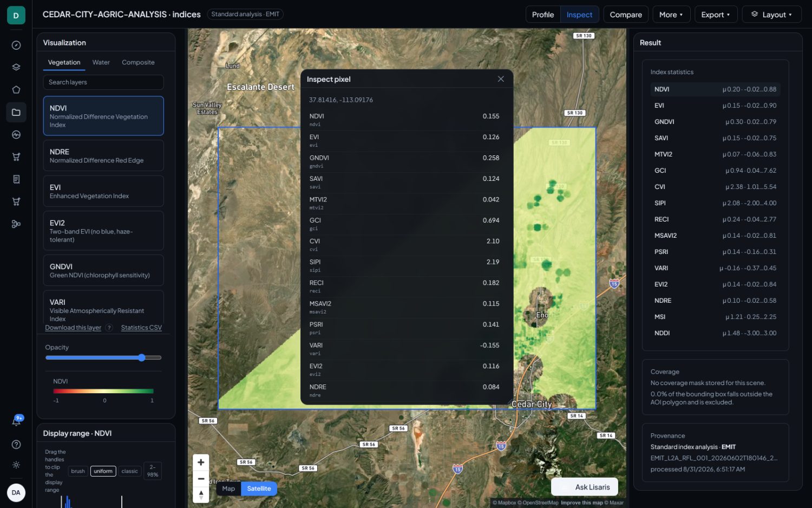Open the Ask Lisaris assistant
Screen dimensions: 812x508
(585, 487)
